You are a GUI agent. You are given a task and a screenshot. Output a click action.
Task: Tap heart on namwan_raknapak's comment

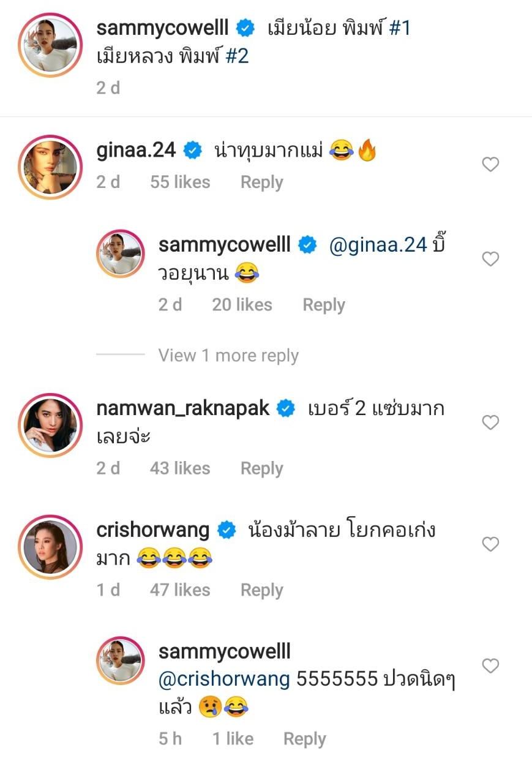[x=490, y=422]
